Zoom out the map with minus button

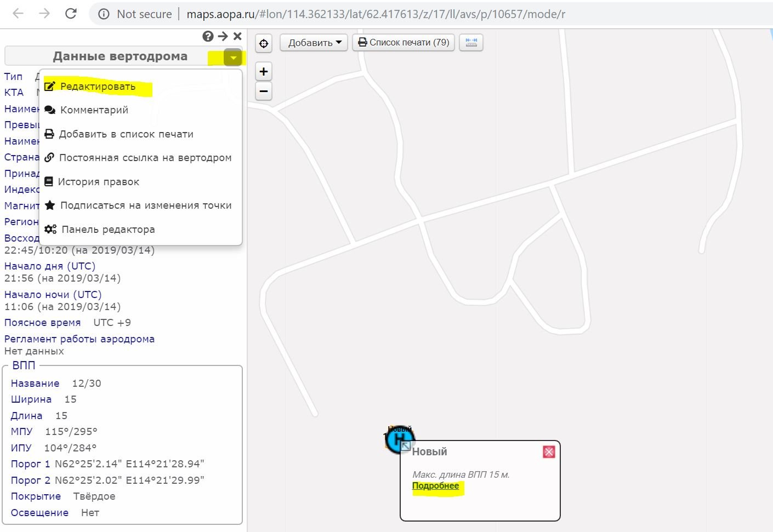coord(264,91)
